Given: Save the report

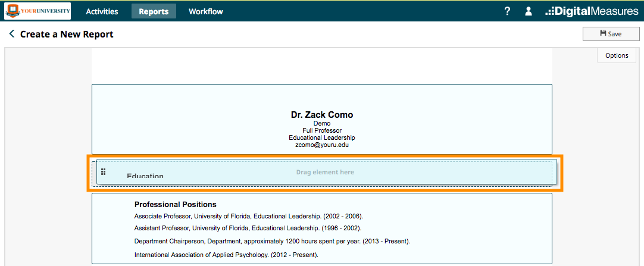Looking at the screenshot, I should click(611, 34).
